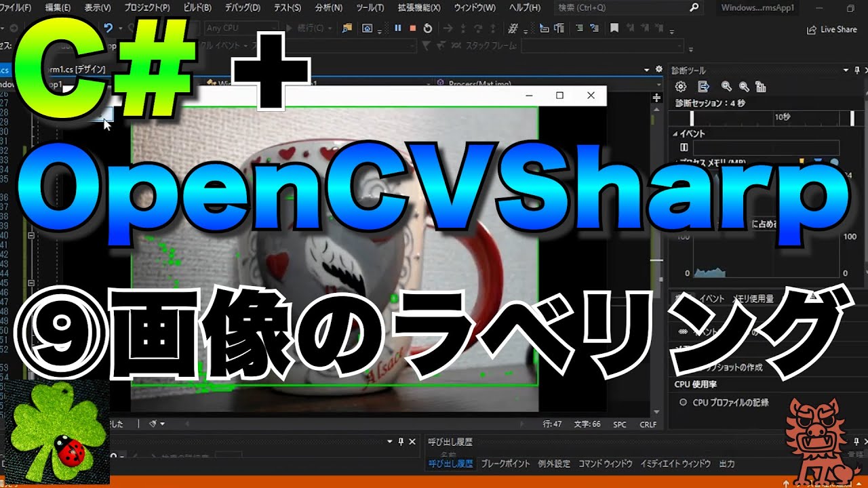Open the editor tab list dropdown arrow
Image resolution: width=868 pixels, height=488 pixels.
pyautogui.click(x=646, y=70)
